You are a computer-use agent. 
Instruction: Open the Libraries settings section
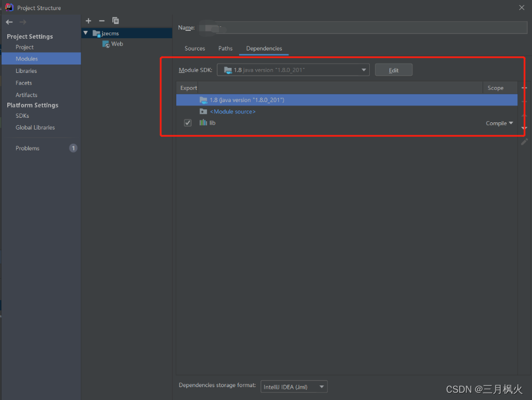[26, 71]
